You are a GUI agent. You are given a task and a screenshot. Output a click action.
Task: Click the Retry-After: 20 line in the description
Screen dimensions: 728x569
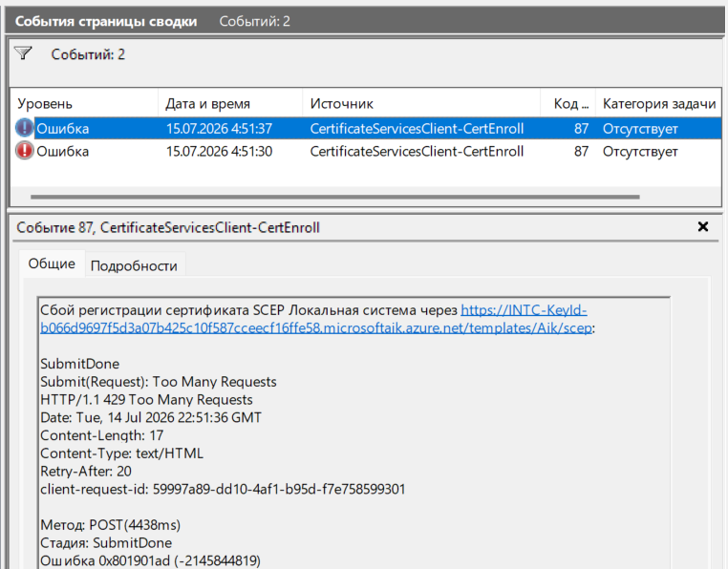pos(86,471)
